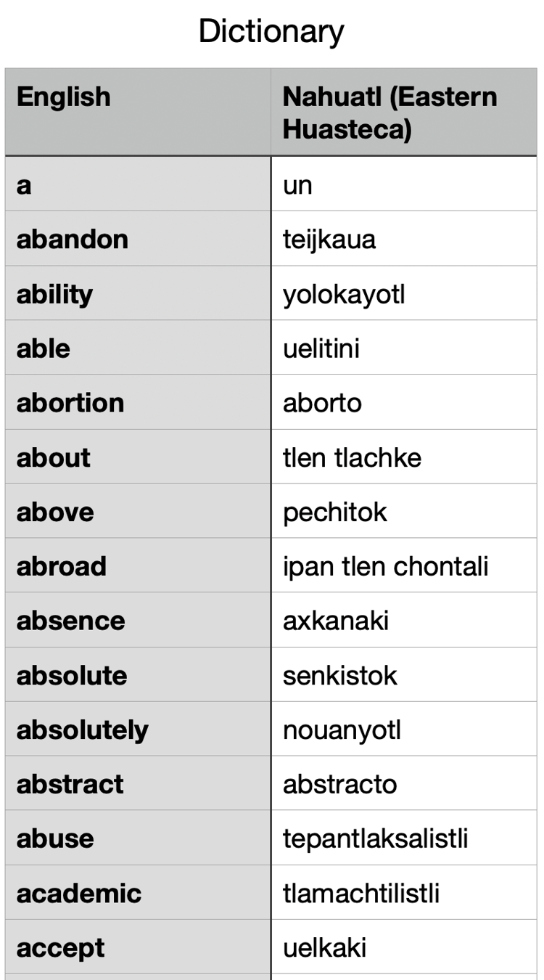This screenshot has width=544, height=980.
Task: Select the English column header
Action: (64, 97)
